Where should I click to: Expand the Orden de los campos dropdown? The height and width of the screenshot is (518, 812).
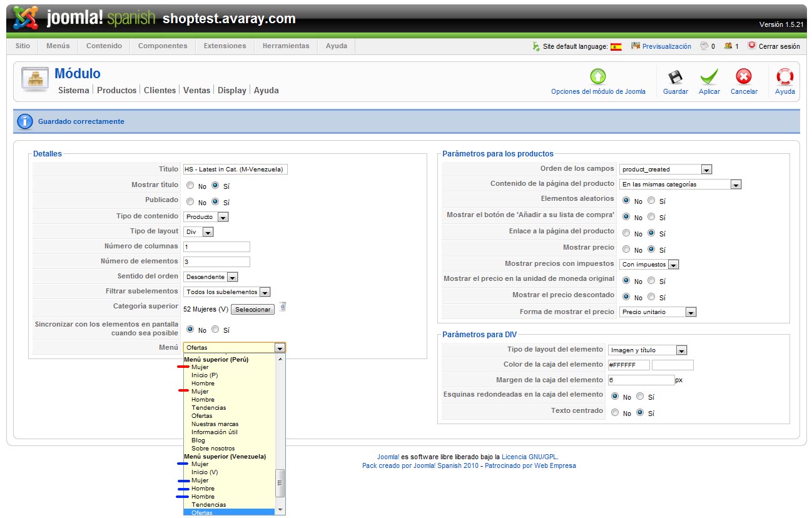pos(666,169)
